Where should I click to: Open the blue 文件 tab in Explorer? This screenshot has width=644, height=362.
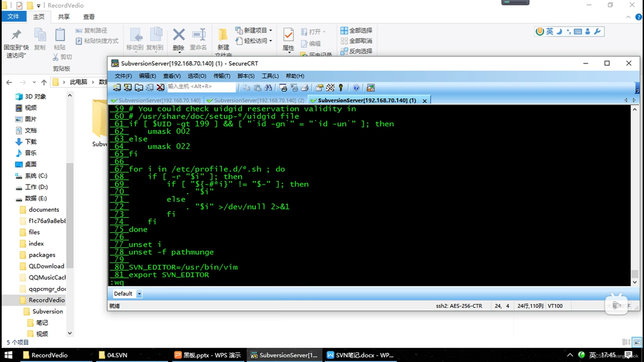13,17
